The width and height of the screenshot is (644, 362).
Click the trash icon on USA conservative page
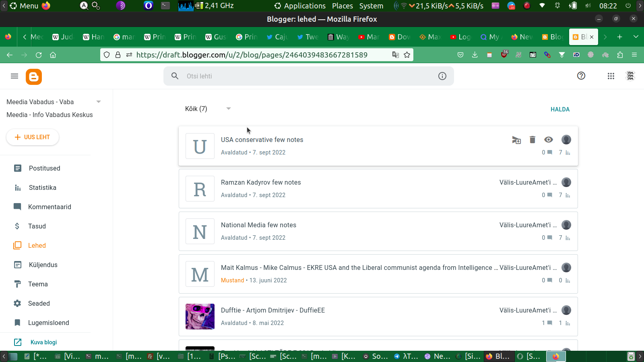point(532,140)
